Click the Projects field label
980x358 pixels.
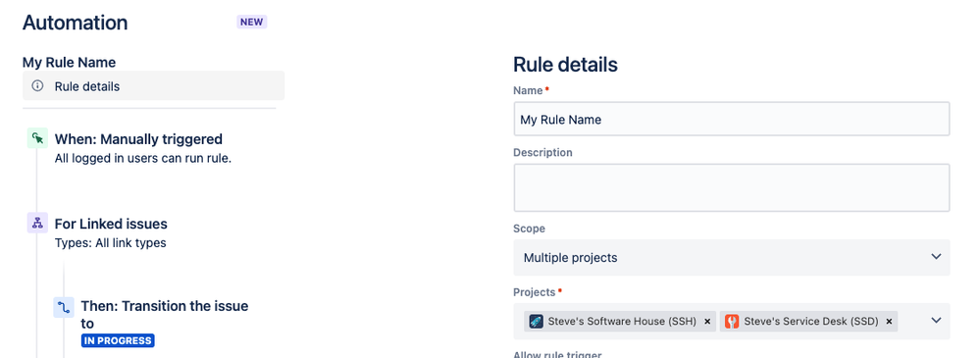point(535,292)
